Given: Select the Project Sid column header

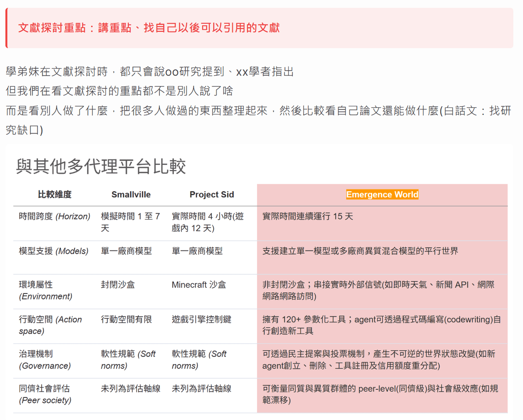Looking at the screenshot, I should [212, 194].
